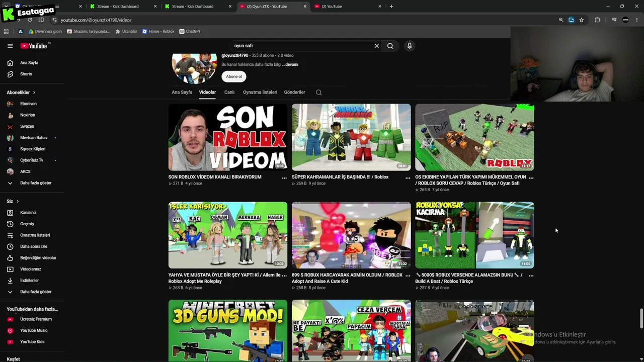
Task: Open a new browser tab
Action: (391, 7)
